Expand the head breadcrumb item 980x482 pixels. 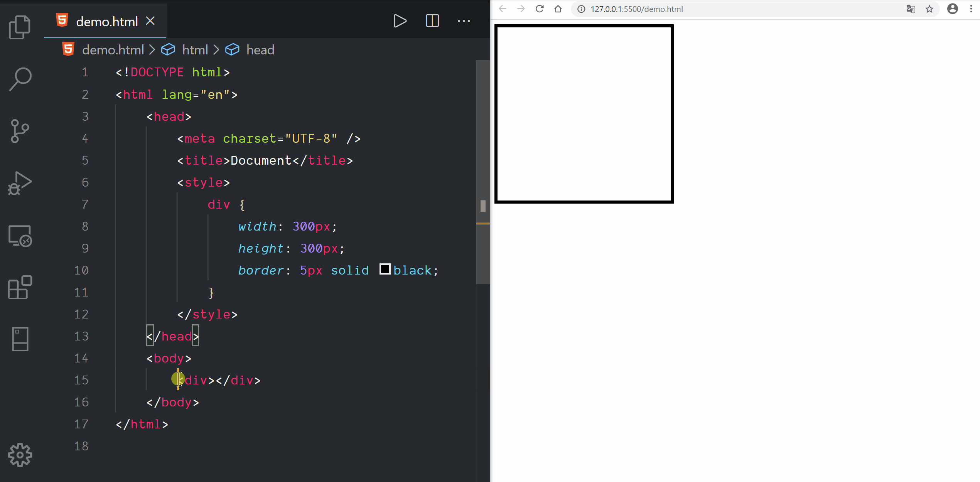(260, 50)
